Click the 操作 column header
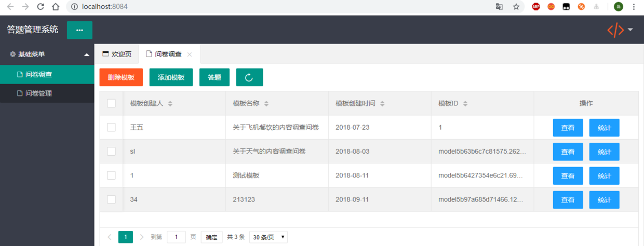This screenshot has width=644, height=246. 586,103
